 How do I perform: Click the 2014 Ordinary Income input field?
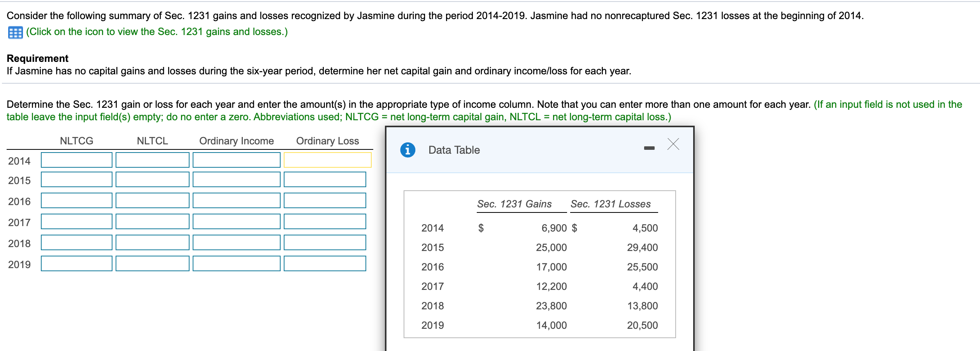click(x=236, y=160)
